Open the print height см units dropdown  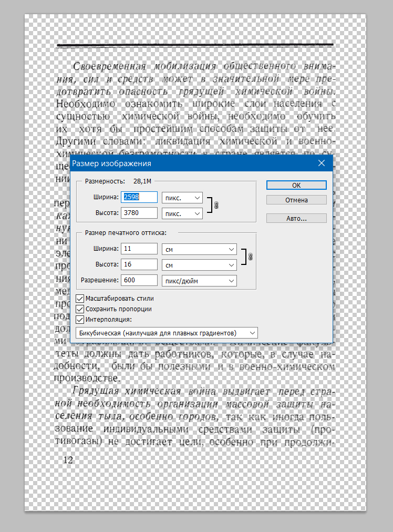pos(199,265)
